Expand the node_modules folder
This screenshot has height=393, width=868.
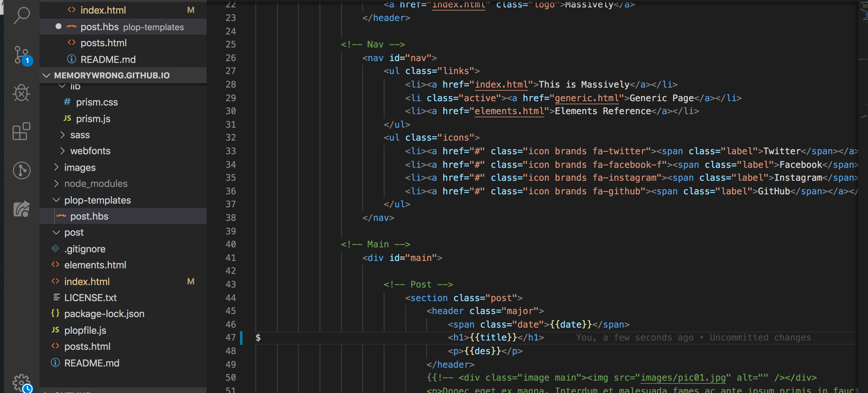click(x=123, y=183)
